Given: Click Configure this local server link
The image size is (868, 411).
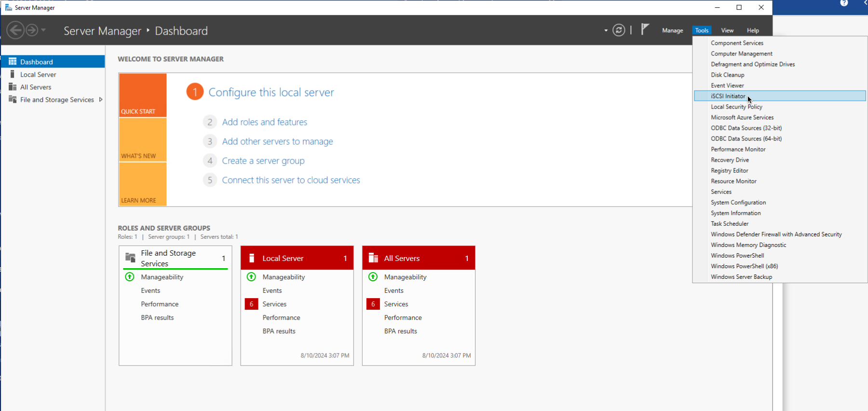Looking at the screenshot, I should point(271,92).
